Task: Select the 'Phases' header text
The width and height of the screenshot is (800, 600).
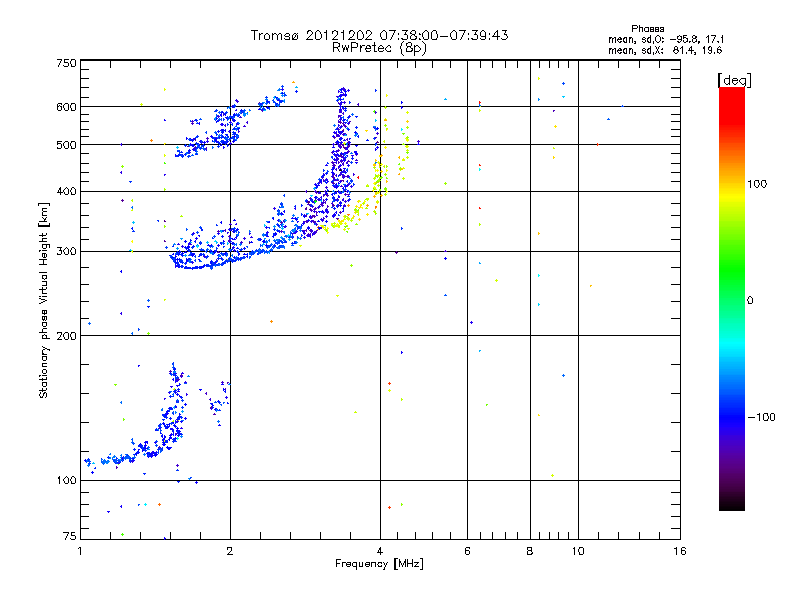Action: pyautogui.click(x=647, y=29)
